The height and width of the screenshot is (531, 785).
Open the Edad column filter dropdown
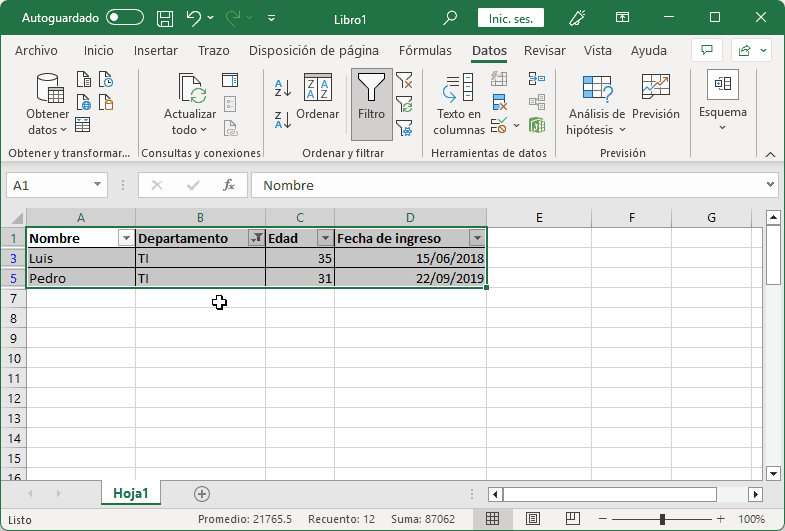(325, 238)
